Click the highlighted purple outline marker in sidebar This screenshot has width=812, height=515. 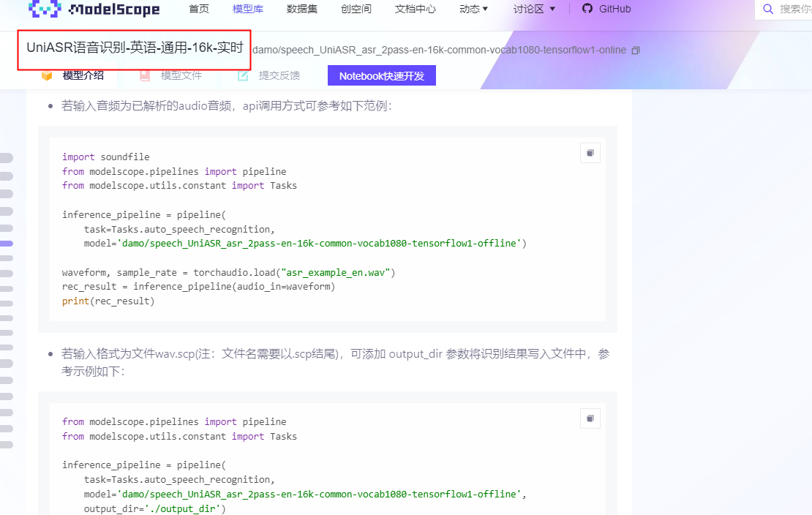[6, 244]
